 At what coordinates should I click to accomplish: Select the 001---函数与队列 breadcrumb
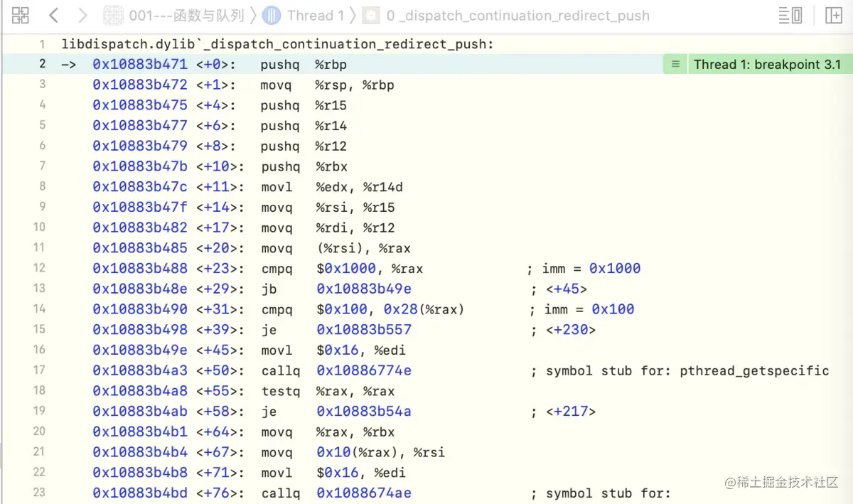(x=174, y=15)
